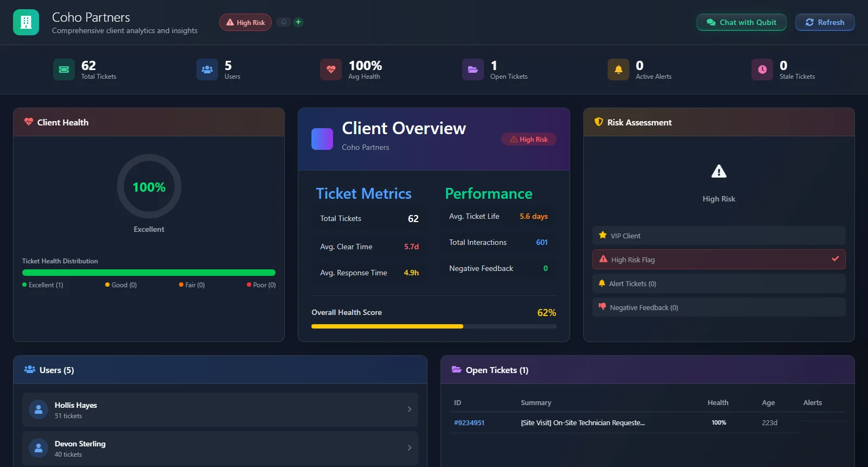Click the Excellent (1) legend item
This screenshot has height=467, width=868.
pos(43,285)
